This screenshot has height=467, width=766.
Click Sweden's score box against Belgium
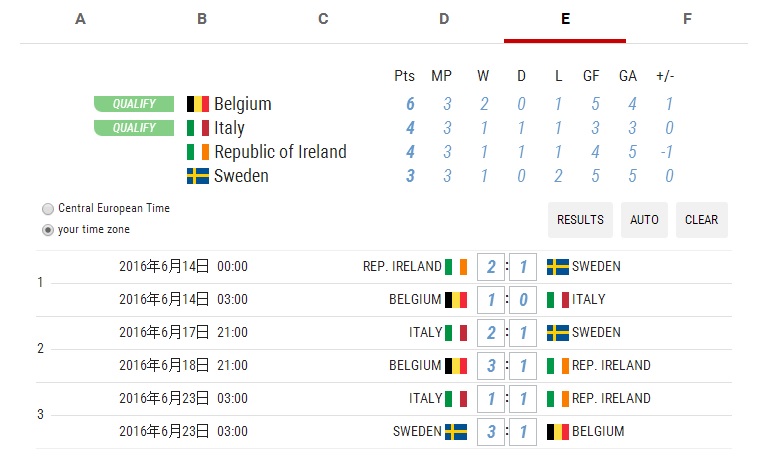[491, 431]
